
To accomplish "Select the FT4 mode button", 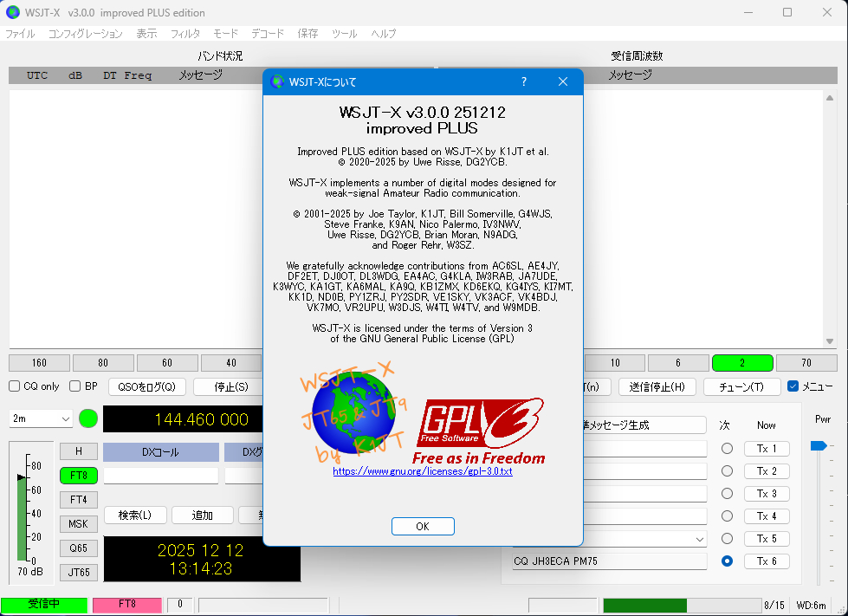I will coord(79,499).
